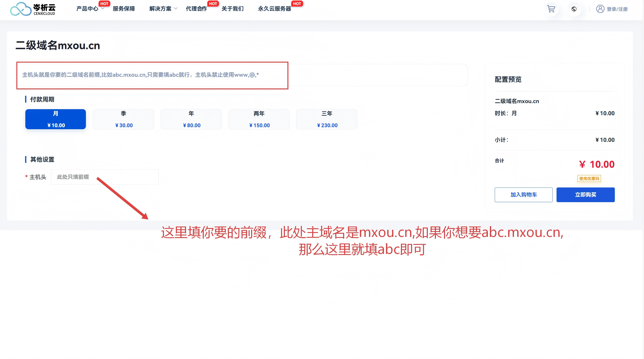Image resolution: width=644 pixels, height=359 pixels.
Task: Choose the 两年 ¥150.00 option
Action: [259, 119]
